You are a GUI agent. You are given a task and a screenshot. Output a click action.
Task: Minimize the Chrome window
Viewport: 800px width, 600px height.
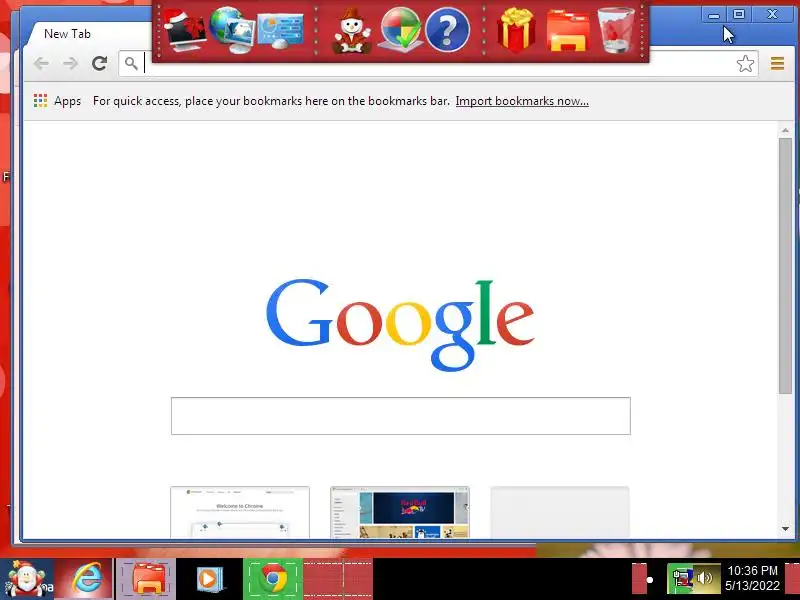(714, 15)
